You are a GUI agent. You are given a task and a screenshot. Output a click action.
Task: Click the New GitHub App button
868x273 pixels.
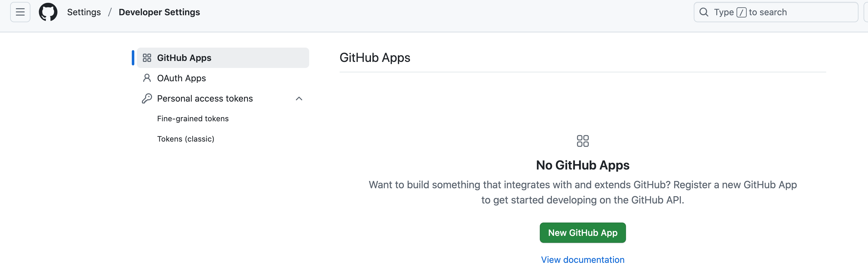(583, 232)
